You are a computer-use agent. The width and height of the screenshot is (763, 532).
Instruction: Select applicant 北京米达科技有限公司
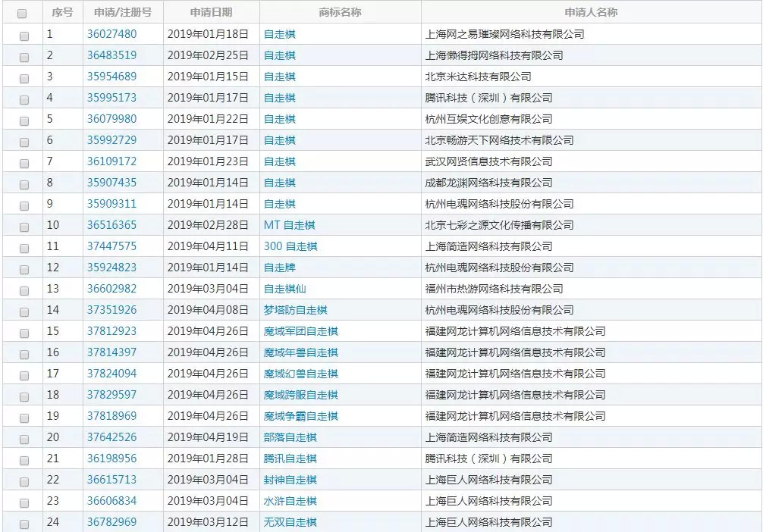click(x=479, y=77)
